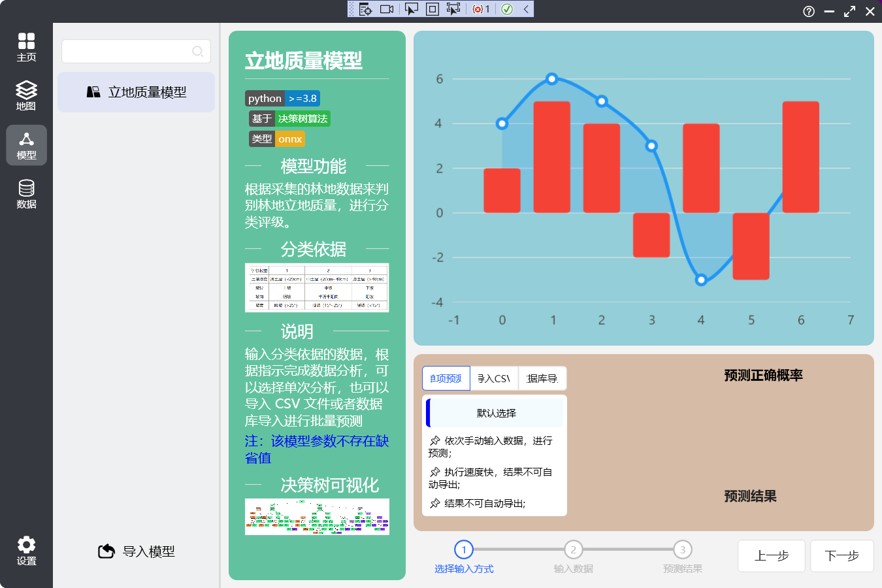
Task: Click the camera icon in debug toolbar
Action: 387,9
